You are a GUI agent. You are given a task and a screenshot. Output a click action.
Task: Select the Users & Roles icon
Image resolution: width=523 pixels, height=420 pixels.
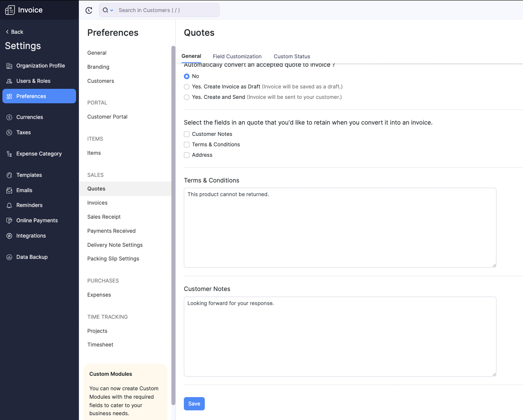click(x=9, y=81)
